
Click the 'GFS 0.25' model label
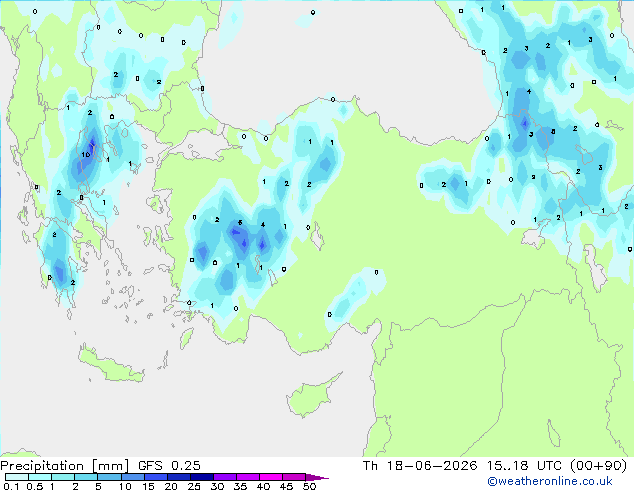coord(169,466)
